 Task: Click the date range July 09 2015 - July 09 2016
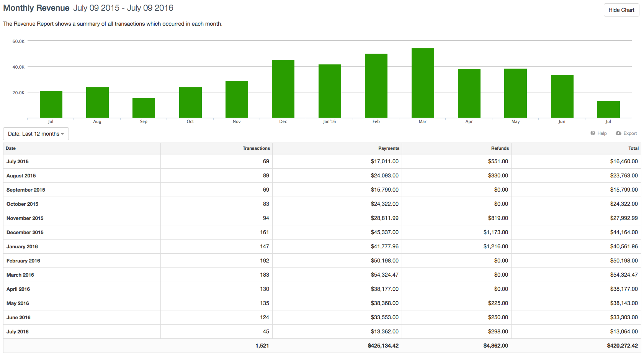123,8
